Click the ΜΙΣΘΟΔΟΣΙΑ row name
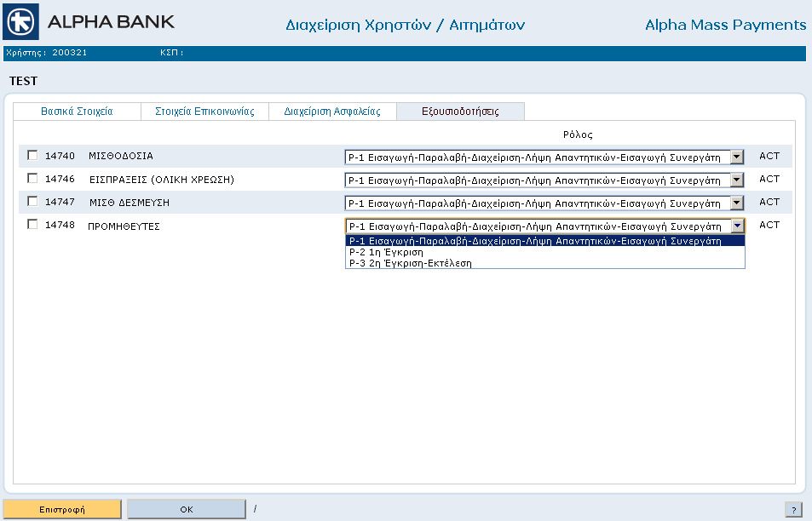The height and width of the screenshot is (521, 812). pyautogui.click(x=121, y=156)
